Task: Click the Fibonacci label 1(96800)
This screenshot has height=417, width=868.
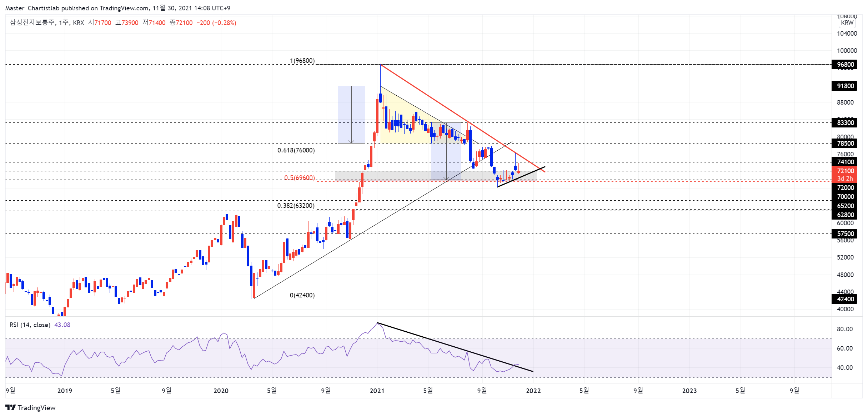Action: (x=302, y=61)
